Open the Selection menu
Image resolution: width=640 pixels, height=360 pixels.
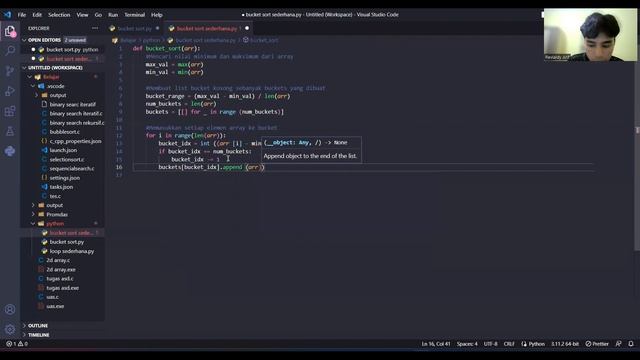tap(59, 15)
